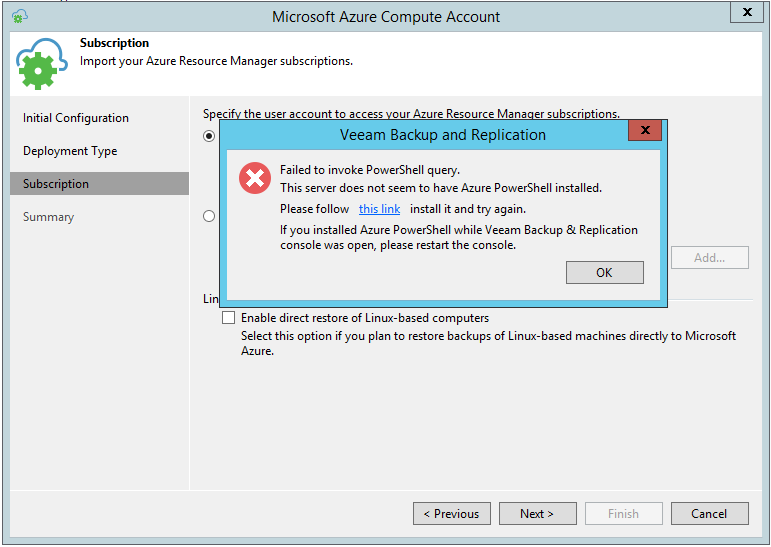771x547 pixels.
Task: Close the Microsoft Azure Compute Account window
Action: (746, 12)
